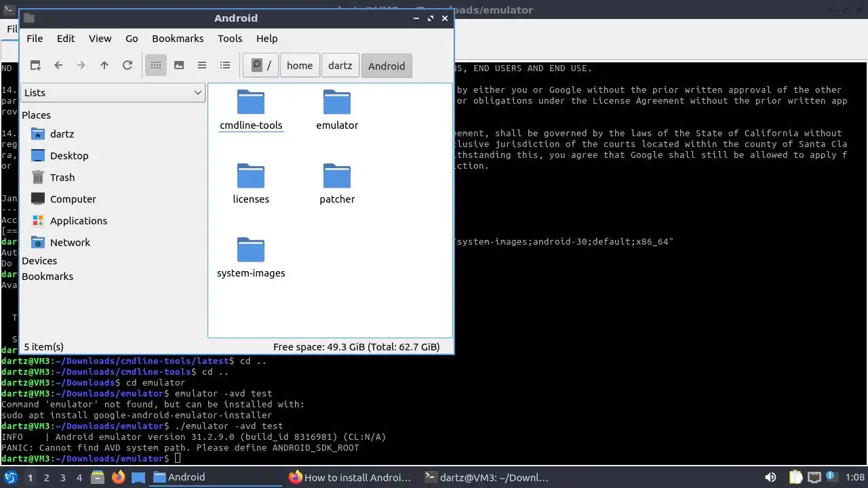The image size is (868, 488).
Task: Open the Bookmarks menu
Action: pyautogui.click(x=178, y=39)
